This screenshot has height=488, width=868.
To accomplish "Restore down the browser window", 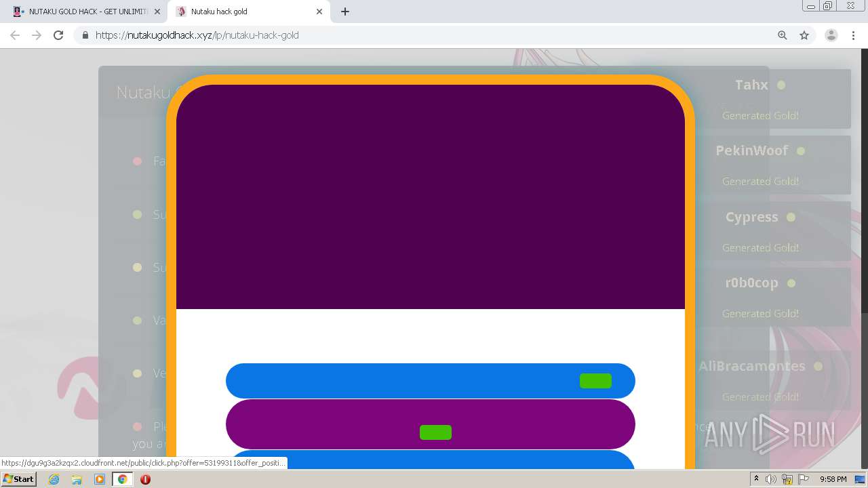I will 828,6.
